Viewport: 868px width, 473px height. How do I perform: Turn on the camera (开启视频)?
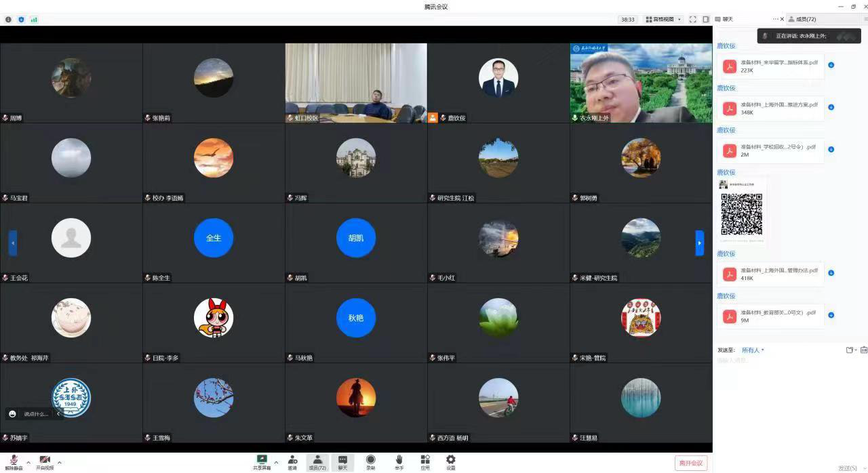pos(45,461)
